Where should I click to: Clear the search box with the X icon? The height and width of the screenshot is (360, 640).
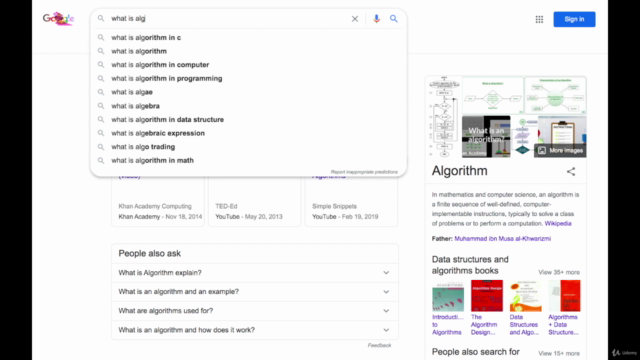pyautogui.click(x=355, y=19)
